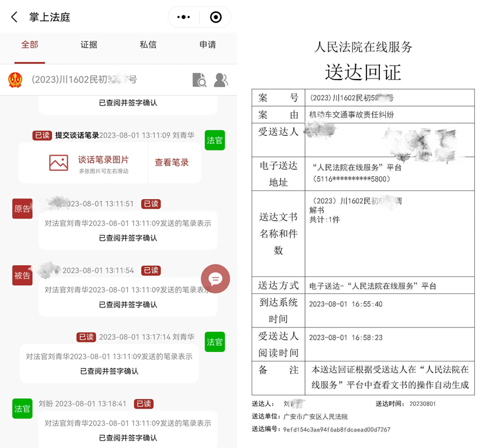This screenshot has height=448, width=480.
Task: Select the red 被告 avatar badge
Action: [x=22, y=275]
